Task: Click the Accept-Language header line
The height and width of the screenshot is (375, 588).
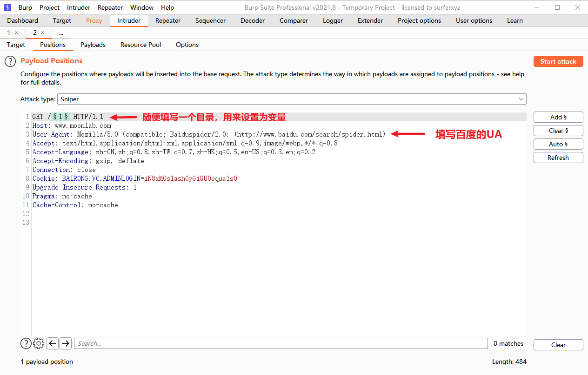Action: (x=174, y=152)
